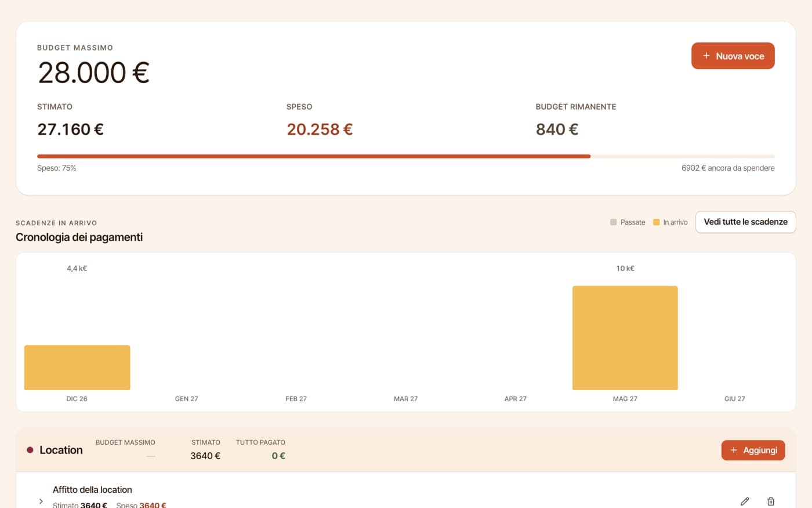Click the 'Cronologia dei pagamenti' heading
Viewport: 812px width, 508px height.
pyautogui.click(x=79, y=237)
